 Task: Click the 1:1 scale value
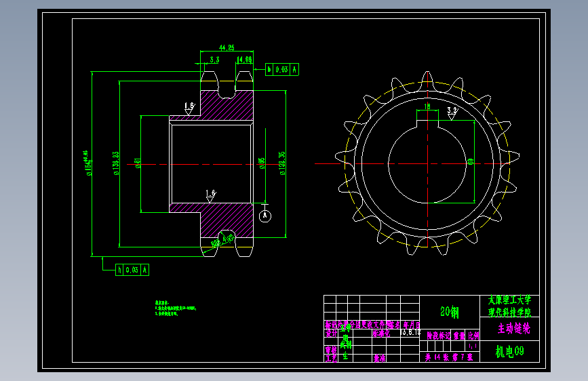473,346
